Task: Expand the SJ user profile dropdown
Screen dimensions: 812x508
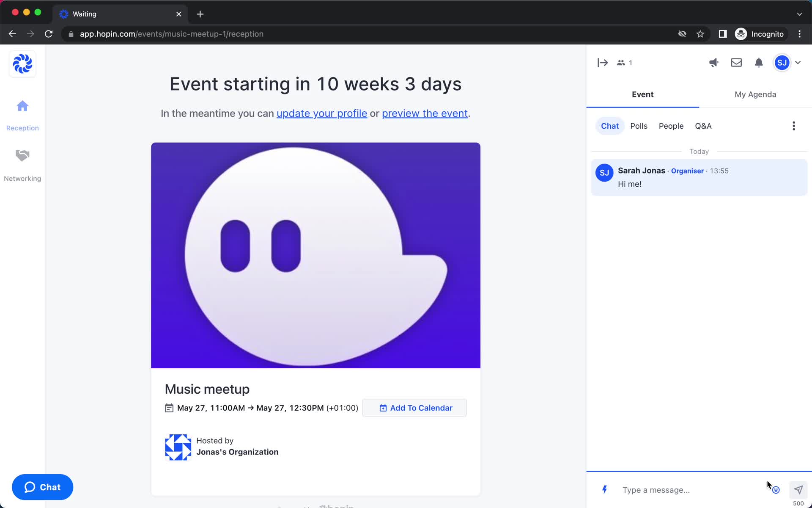Action: 798,63
